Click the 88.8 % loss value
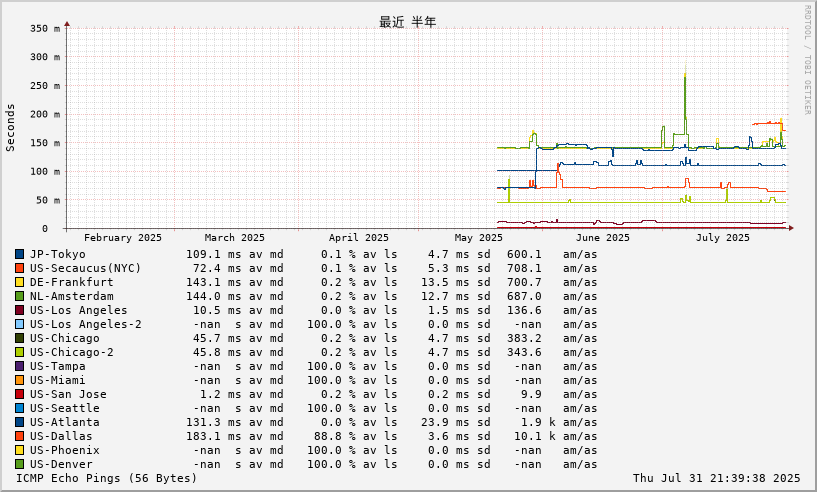Viewport: 817px width, 492px height. point(335,437)
